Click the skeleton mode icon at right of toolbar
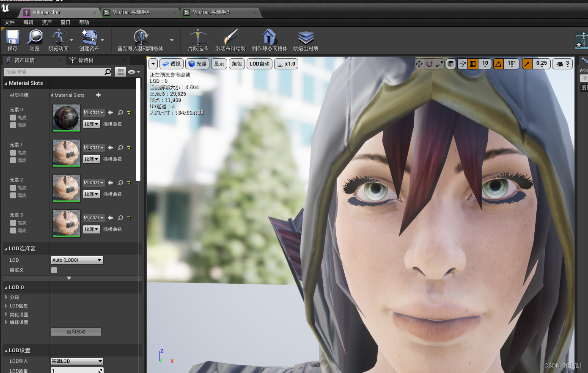This screenshot has height=373, width=588. pos(582,40)
